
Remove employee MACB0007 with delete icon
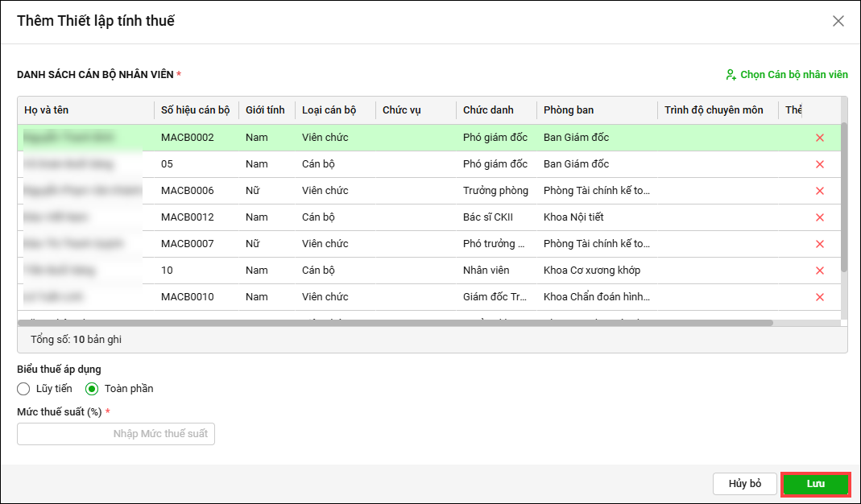tap(820, 244)
